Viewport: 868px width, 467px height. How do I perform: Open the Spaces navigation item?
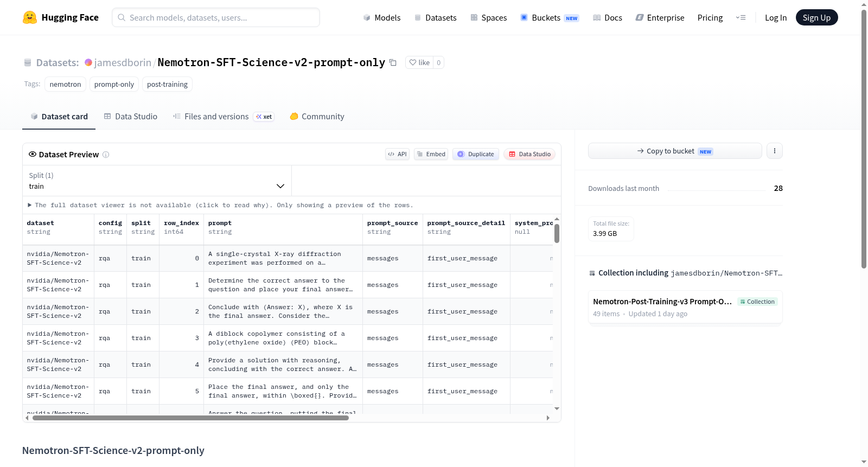[x=488, y=17]
